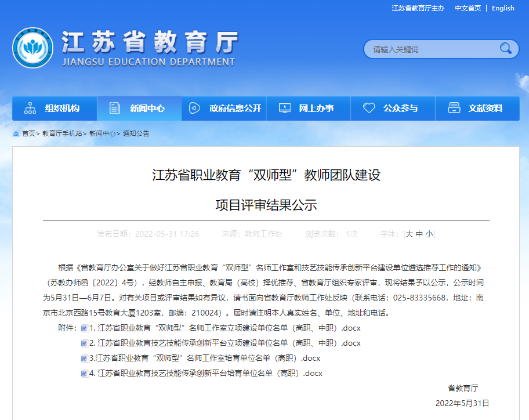Set font size to 中
This screenshot has width=529, height=420.
click(x=419, y=234)
